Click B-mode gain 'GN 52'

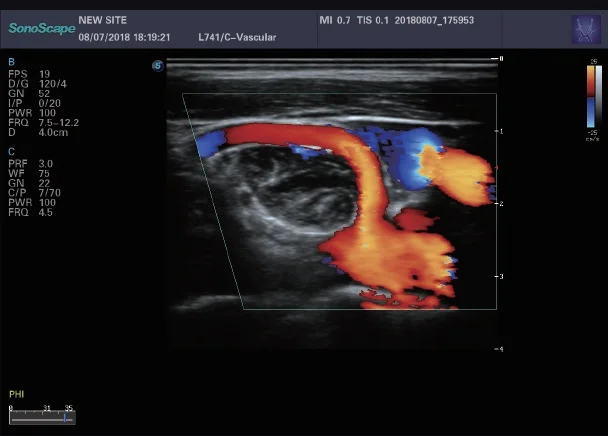(29, 93)
